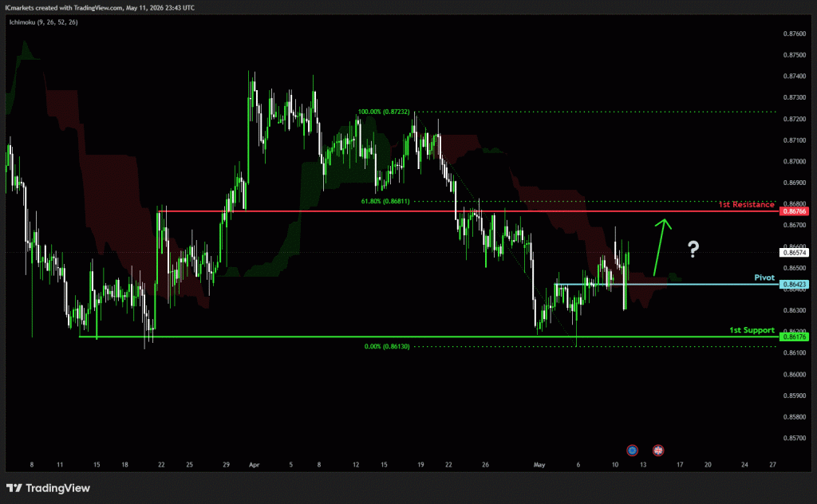Open the TradingView logo at bottom left
Screen dimensions: 817x504
point(48,488)
